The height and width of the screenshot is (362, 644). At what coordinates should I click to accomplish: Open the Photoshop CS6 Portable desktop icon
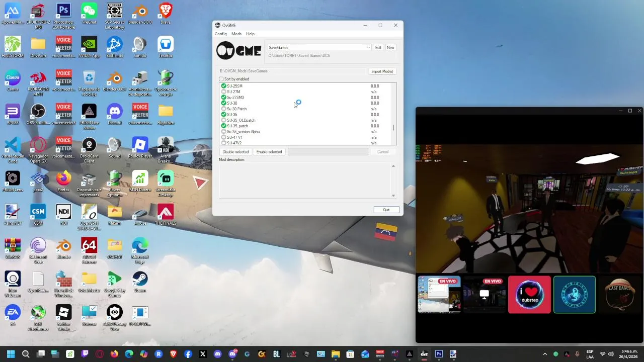(x=63, y=17)
